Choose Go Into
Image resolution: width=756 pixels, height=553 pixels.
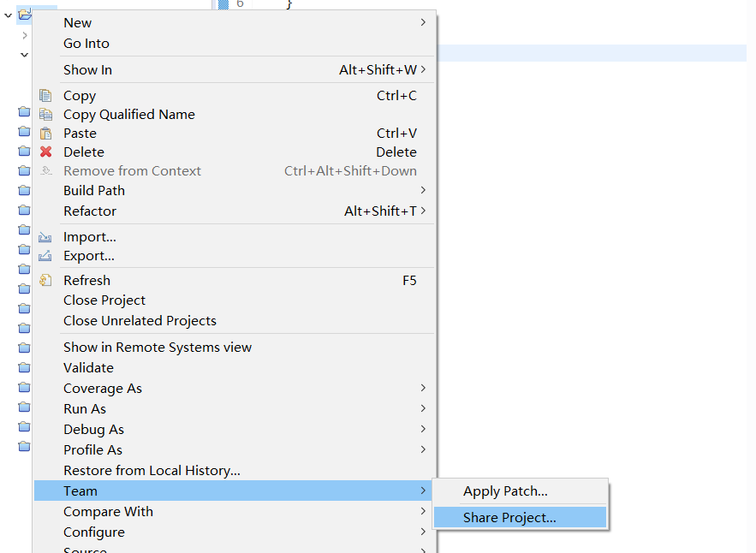pyautogui.click(x=235, y=44)
